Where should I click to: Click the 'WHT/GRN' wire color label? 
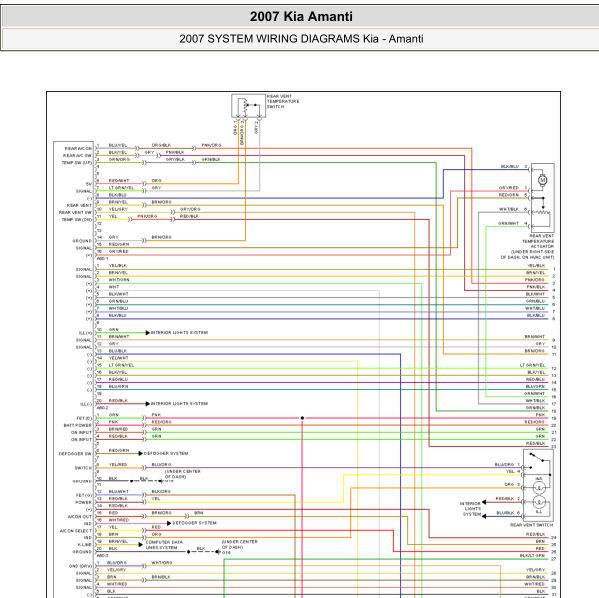tap(119, 280)
